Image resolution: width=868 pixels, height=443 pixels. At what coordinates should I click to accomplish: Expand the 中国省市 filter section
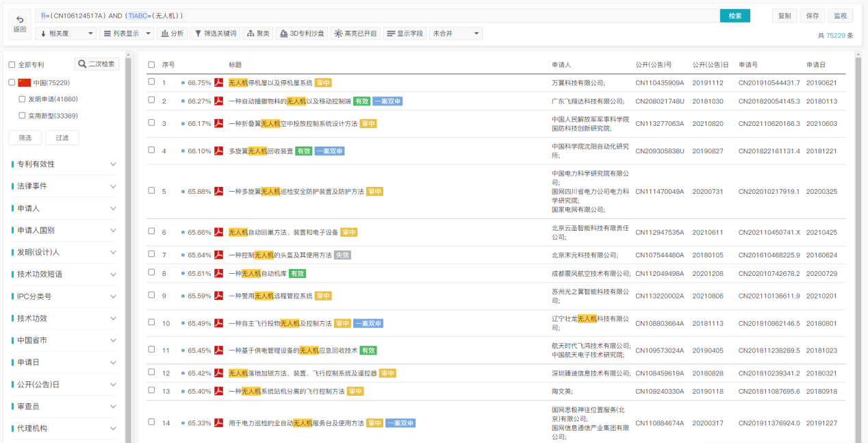click(64, 340)
